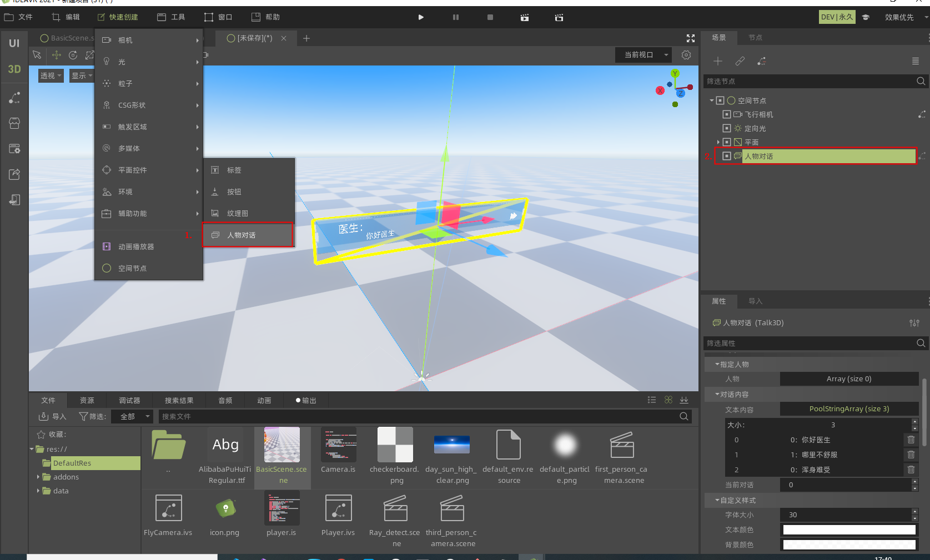Maximize the viewport with fullscreen icon

coord(691,38)
